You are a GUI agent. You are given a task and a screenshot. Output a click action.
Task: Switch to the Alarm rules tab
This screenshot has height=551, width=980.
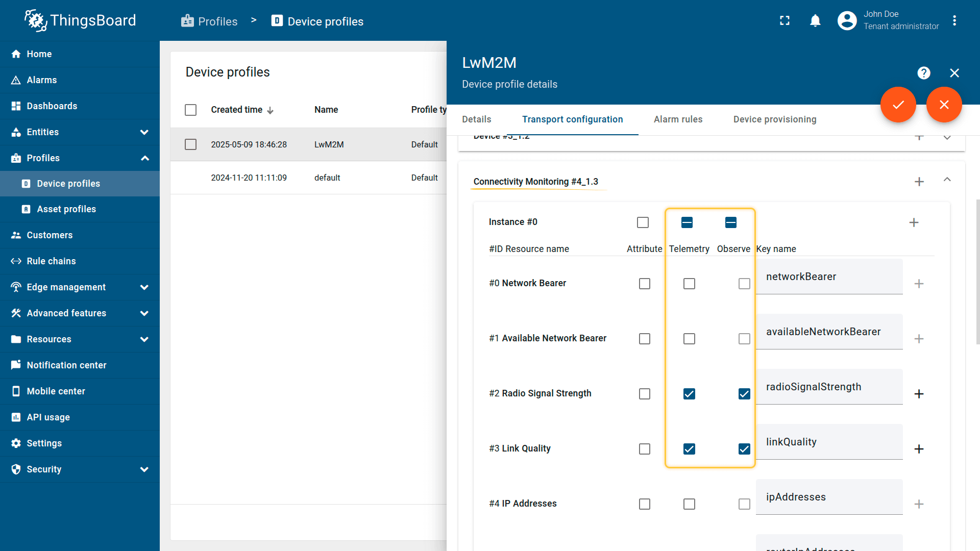[678, 119]
